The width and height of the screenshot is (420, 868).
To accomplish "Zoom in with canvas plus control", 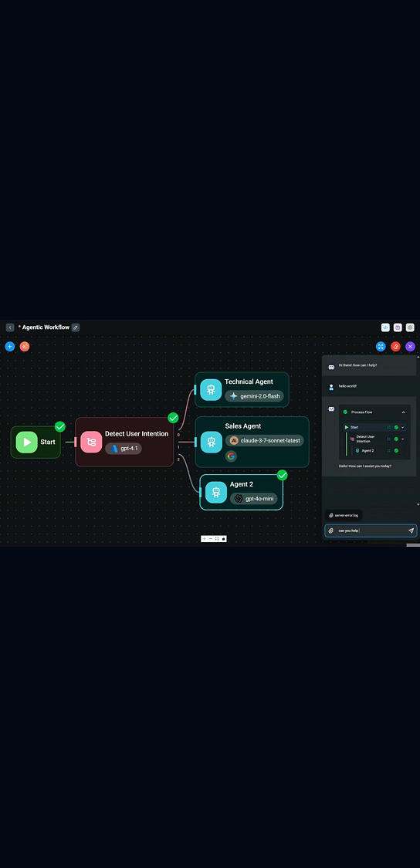I will (x=204, y=538).
